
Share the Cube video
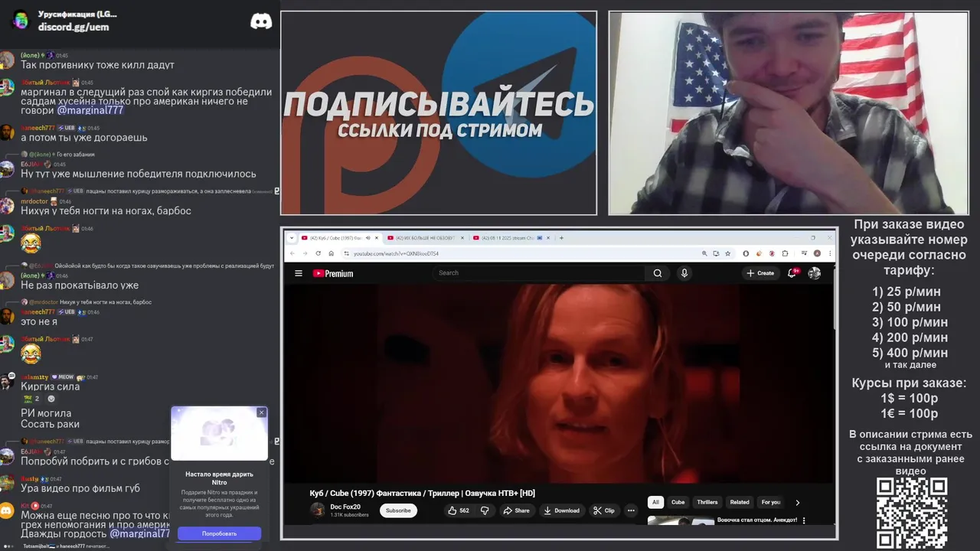(517, 510)
